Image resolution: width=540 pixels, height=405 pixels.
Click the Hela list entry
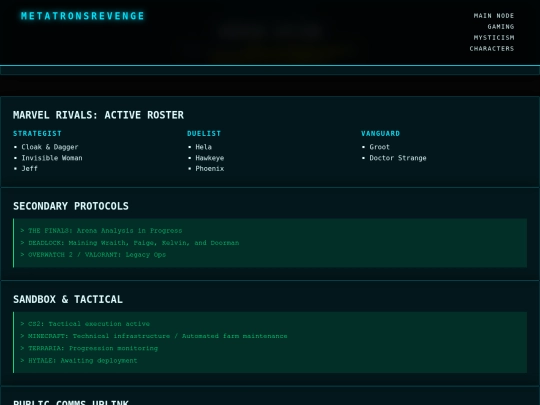[204, 147]
